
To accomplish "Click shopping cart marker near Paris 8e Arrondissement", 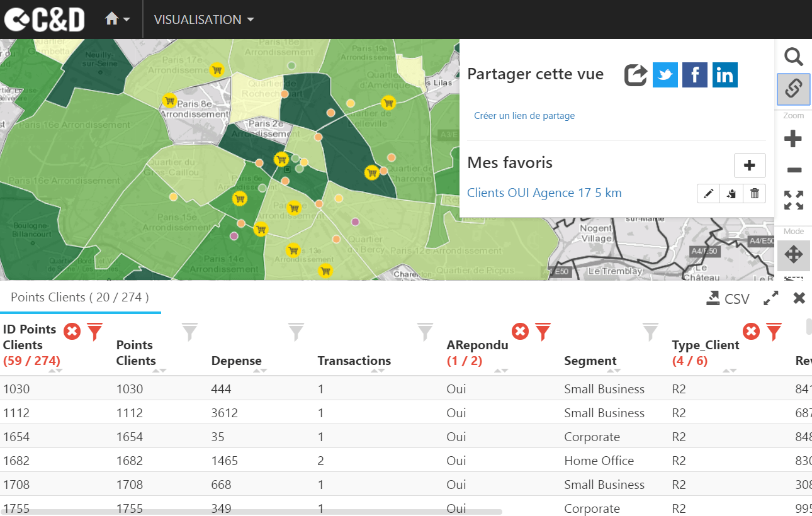I will point(169,100).
